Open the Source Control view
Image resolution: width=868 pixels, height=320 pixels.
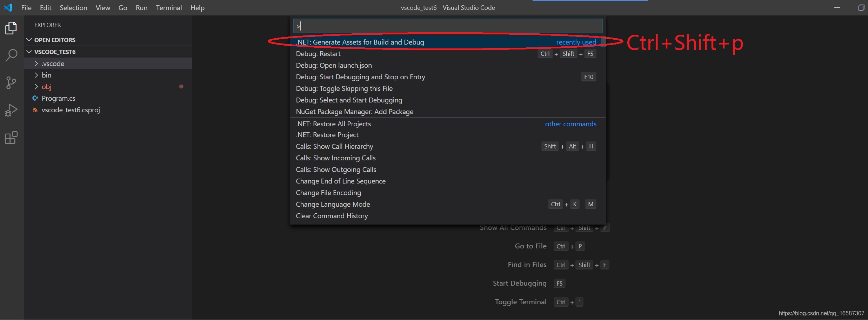(x=11, y=83)
